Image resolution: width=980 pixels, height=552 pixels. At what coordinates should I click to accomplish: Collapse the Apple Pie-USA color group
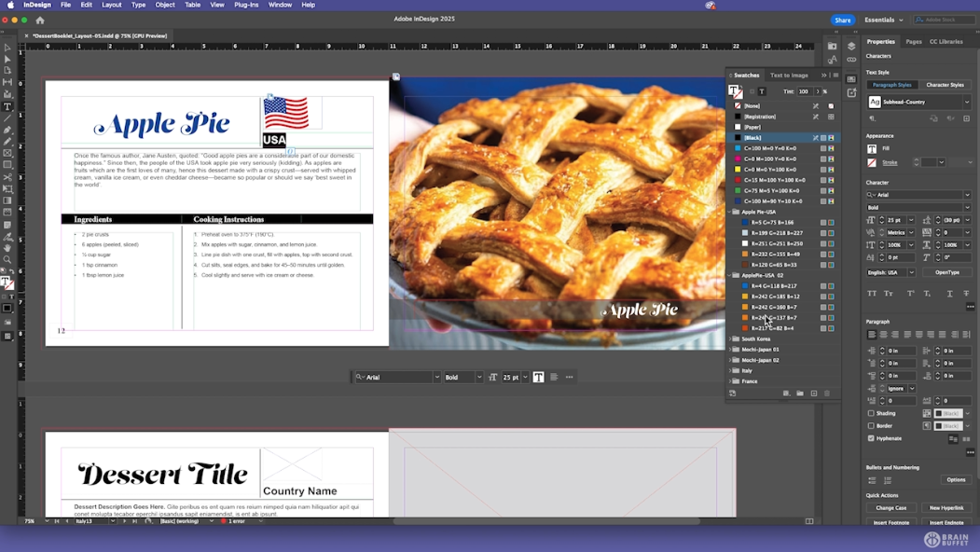pos(729,212)
